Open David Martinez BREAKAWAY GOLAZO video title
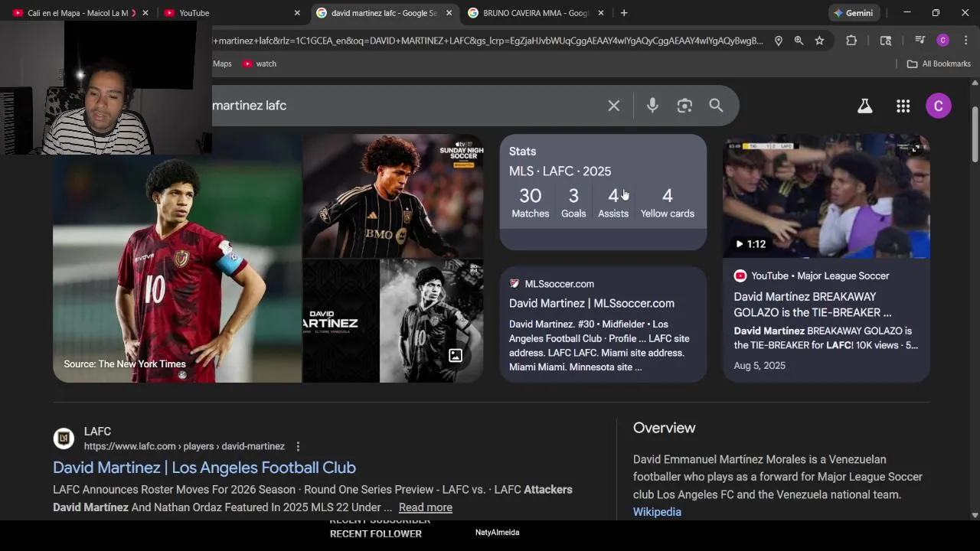 (x=812, y=305)
